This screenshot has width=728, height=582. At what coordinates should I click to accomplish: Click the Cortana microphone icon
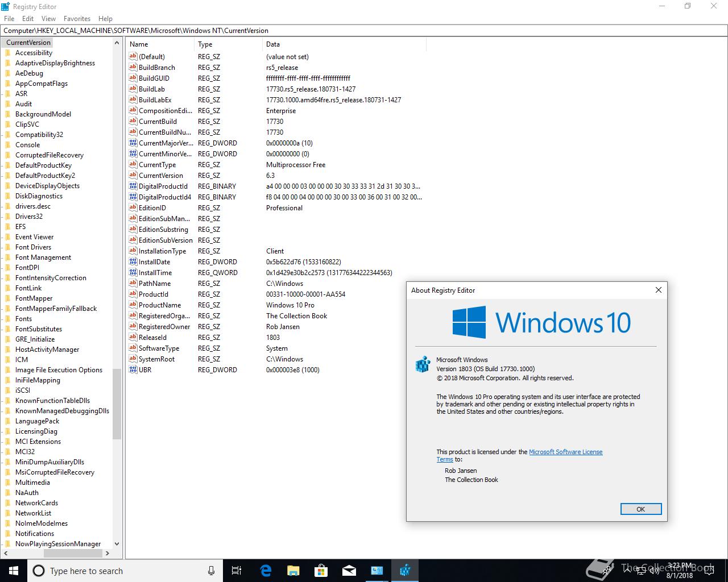[x=212, y=571]
